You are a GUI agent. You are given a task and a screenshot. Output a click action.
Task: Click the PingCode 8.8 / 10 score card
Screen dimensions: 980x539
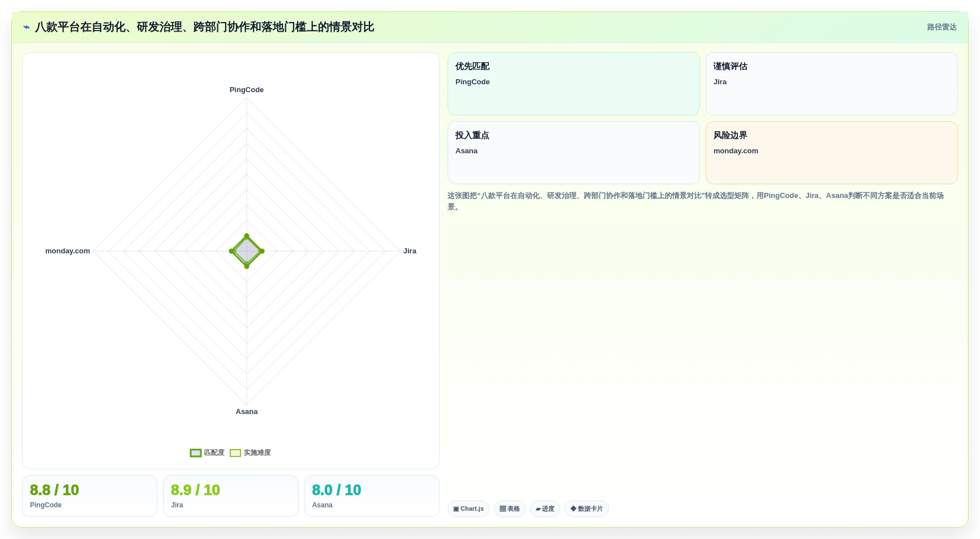click(89, 496)
